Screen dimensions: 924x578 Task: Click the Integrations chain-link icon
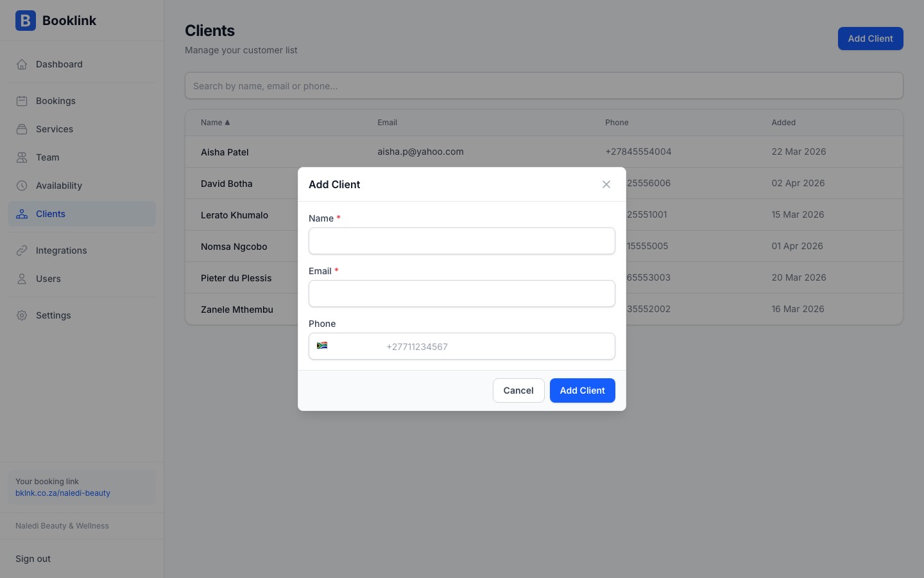[22, 250]
